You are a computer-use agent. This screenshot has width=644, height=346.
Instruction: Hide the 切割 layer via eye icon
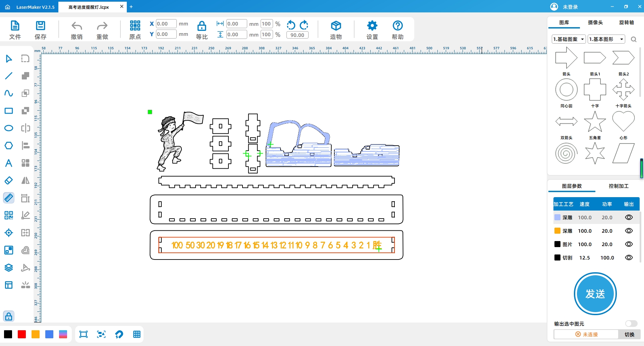pos(629,257)
